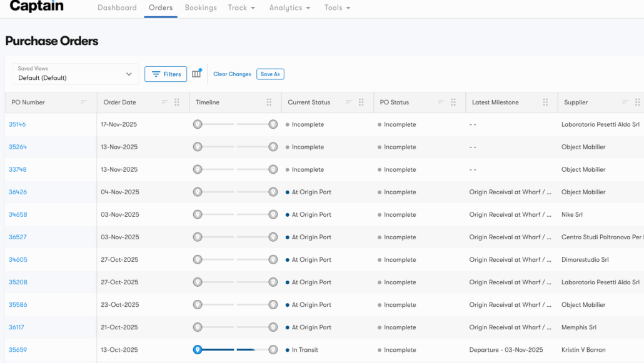Click the Timeline column drag handle icon

pyautogui.click(x=269, y=102)
